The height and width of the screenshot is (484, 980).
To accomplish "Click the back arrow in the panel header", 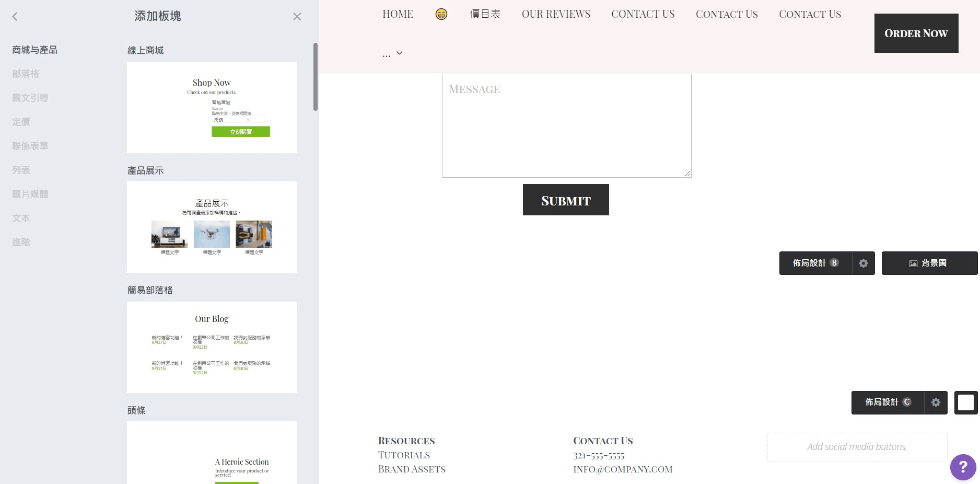I will 15,17.
